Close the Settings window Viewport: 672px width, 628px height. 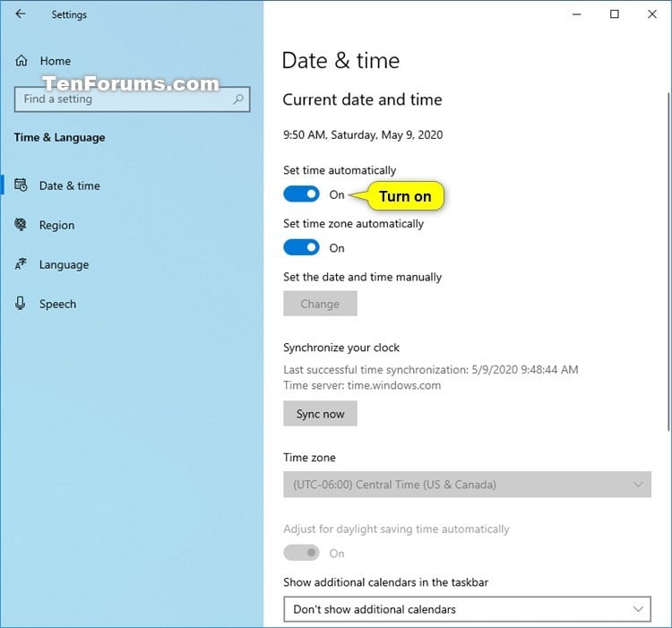[x=652, y=14]
